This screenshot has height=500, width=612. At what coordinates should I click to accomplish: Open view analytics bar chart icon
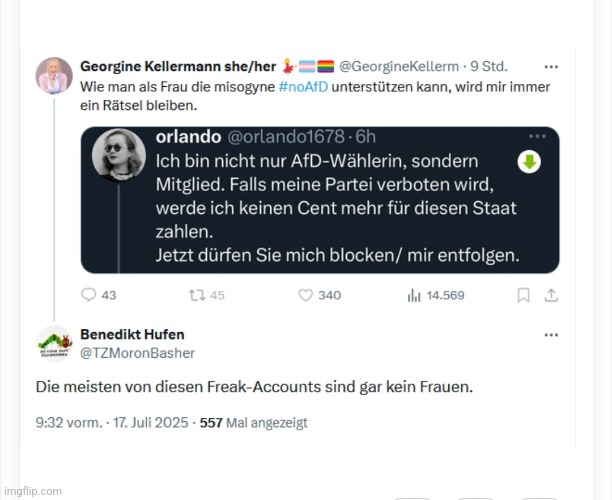[414, 295]
